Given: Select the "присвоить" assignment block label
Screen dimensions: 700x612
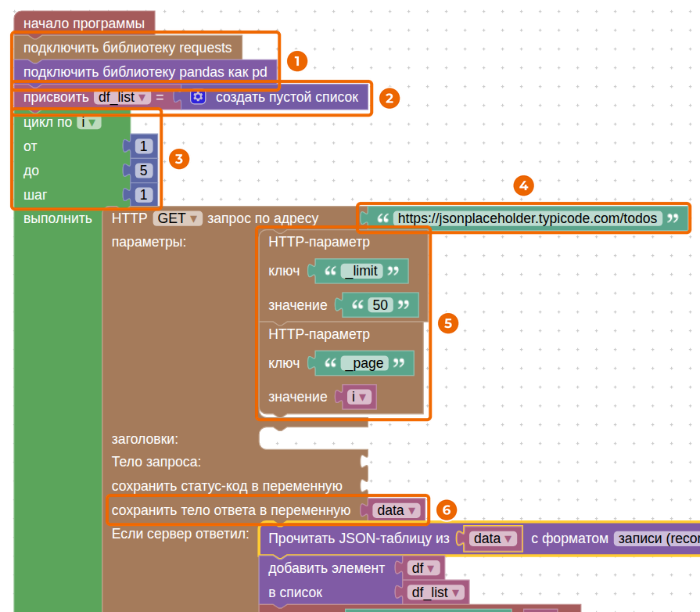Looking at the screenshot, I should tap(56, 97).
